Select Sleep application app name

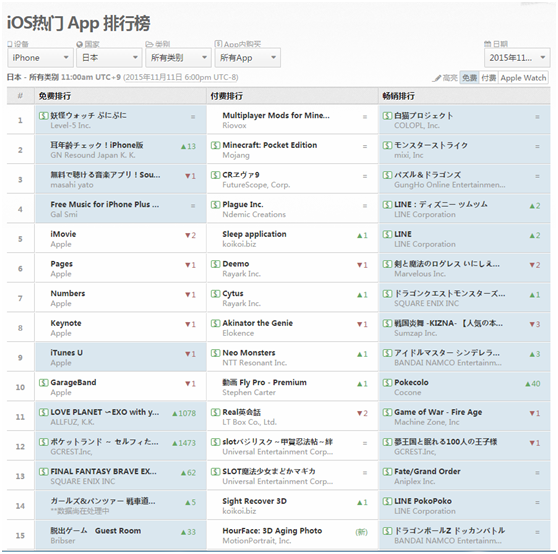click(x=254, y=234)
